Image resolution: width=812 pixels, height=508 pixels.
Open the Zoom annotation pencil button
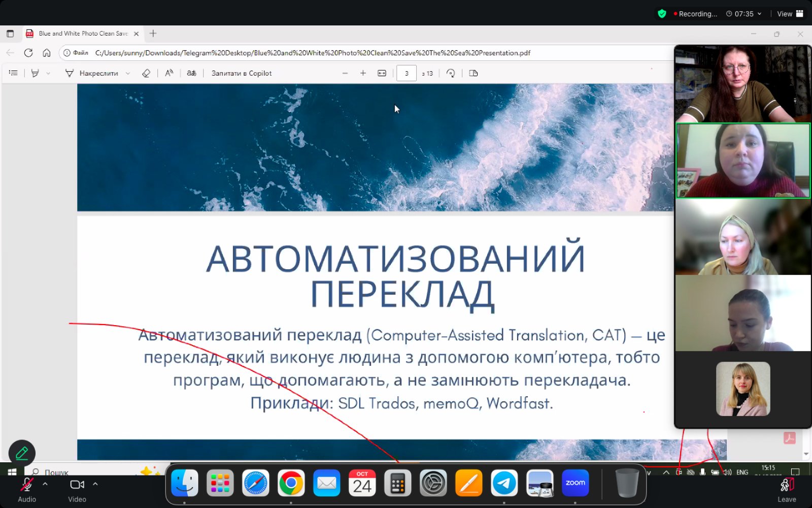tap(22, 453)
